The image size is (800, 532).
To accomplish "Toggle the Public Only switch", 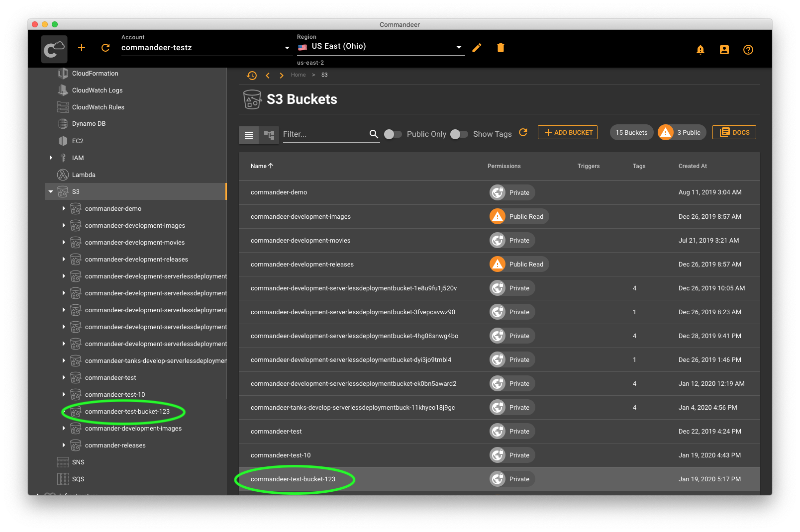I will (393, 134).
